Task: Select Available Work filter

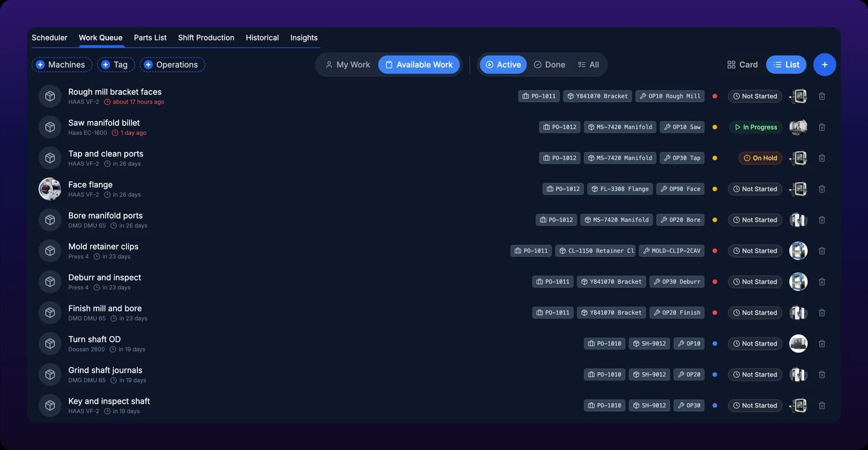Action: click(x=419, y=65)
